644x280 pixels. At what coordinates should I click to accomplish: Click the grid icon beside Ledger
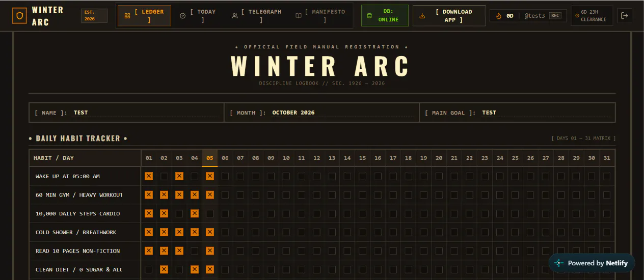127,16
